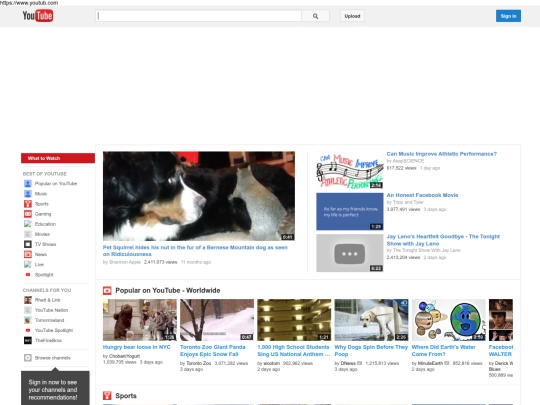
Task: Click the Browse channels plus icon
Action: click(28, 358)
